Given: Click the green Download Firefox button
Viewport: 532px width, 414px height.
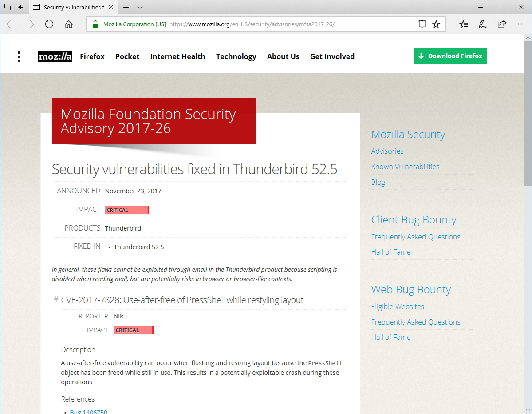Looking at the screenshot, I should (450, 56).
